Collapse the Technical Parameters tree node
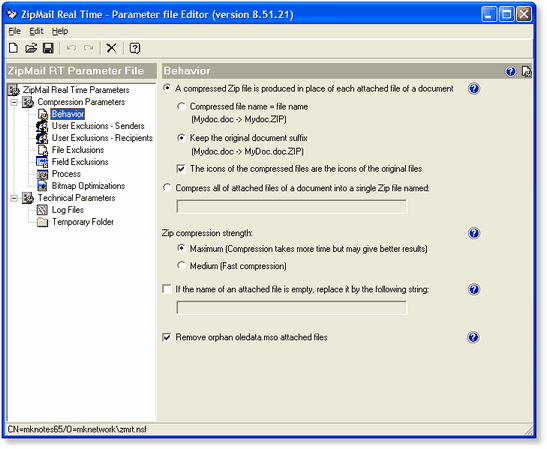 click(x=14, y=198)
